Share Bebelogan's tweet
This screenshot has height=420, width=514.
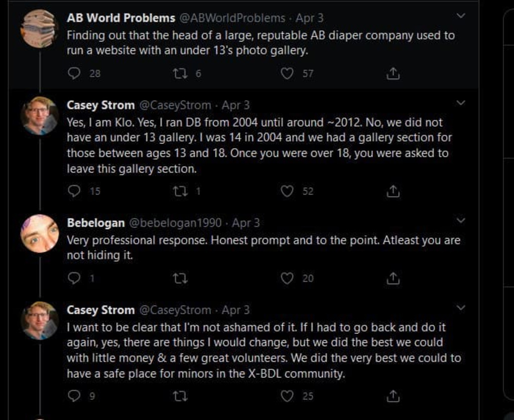click(x=394, y=278)
